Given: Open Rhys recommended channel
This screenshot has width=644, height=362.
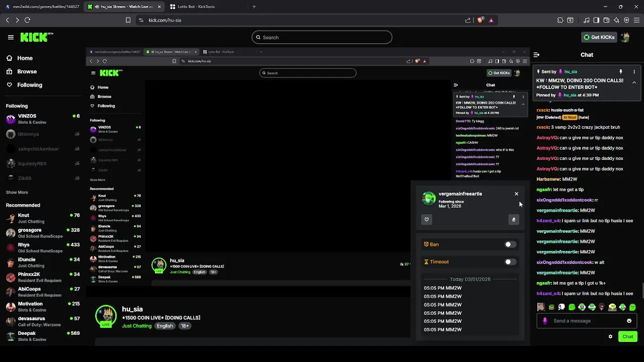Looking at the screenshot, I should pos(43,248).
